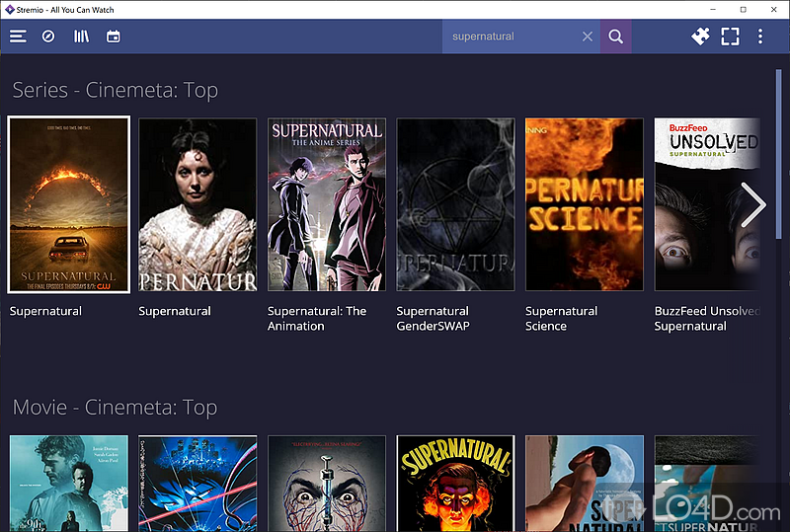Click 'Movie - Cinemeta: Top' heading
This screenshot has width=790, height=532.
115,407
